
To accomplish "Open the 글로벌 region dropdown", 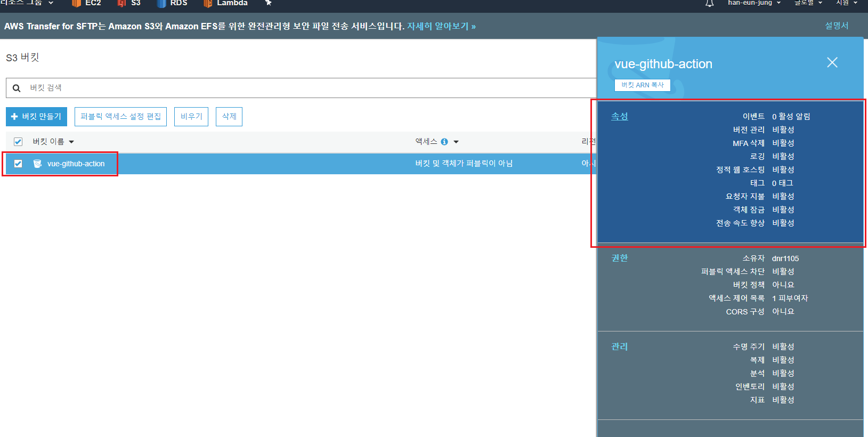I will click(808, 3).
